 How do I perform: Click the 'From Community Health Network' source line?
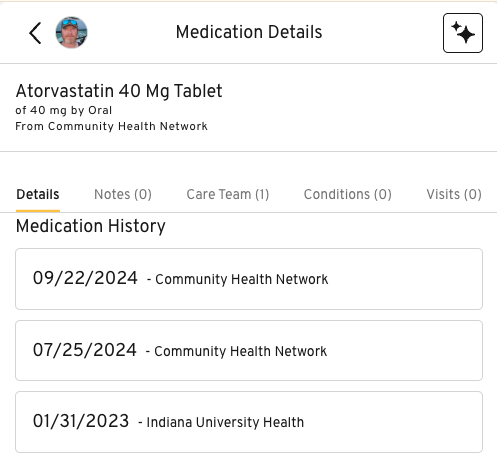[x=112, y=126]
